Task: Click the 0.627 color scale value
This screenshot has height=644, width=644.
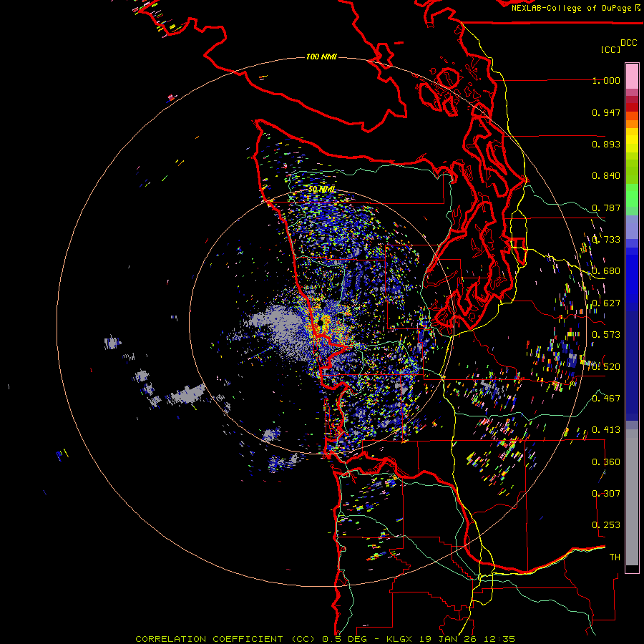Action: [606, 303]
